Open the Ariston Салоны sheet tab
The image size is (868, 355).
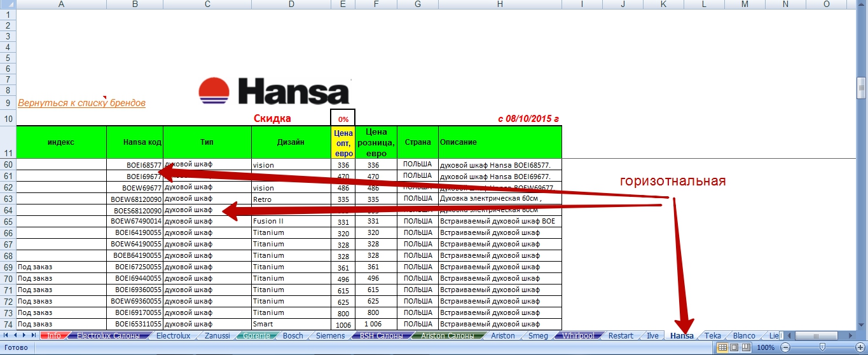[x=447, y=335]
